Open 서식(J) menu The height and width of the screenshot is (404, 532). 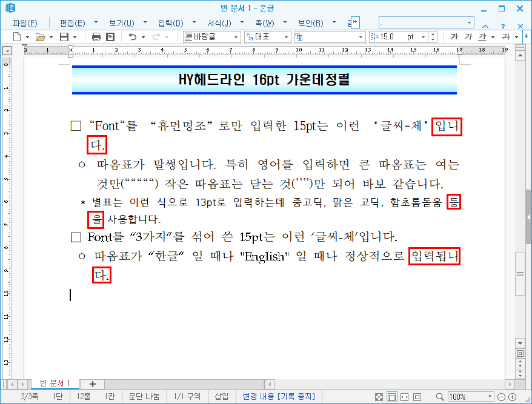pyautogui.click(x=219, y=23)
